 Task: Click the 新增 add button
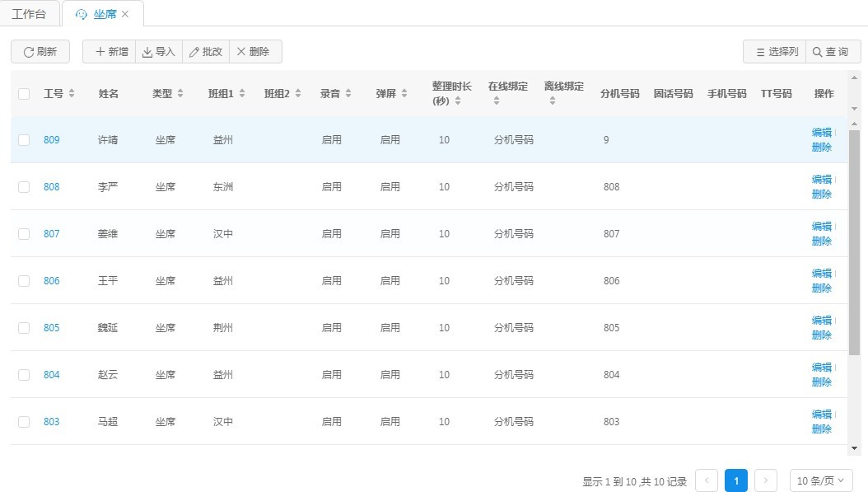110,52
